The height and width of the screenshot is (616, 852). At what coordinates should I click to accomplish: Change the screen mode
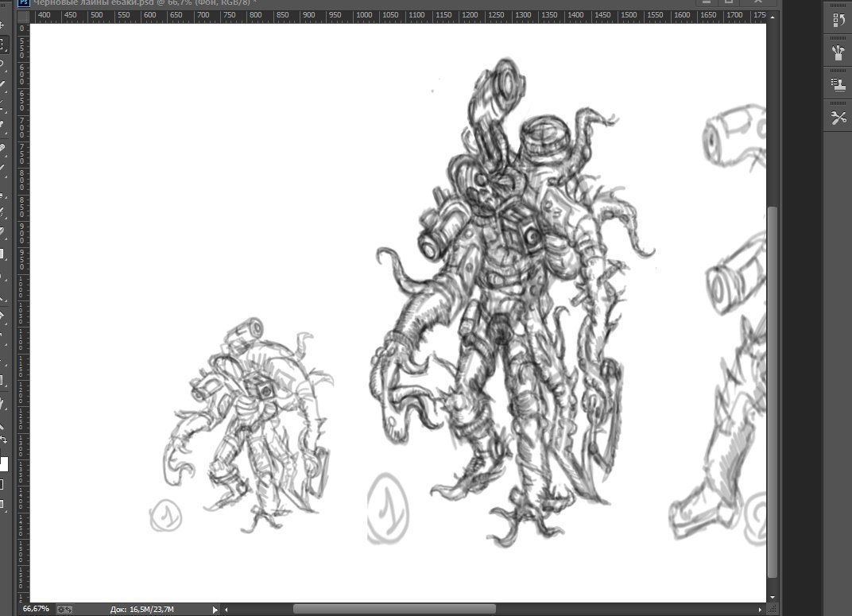click(2, 504)
